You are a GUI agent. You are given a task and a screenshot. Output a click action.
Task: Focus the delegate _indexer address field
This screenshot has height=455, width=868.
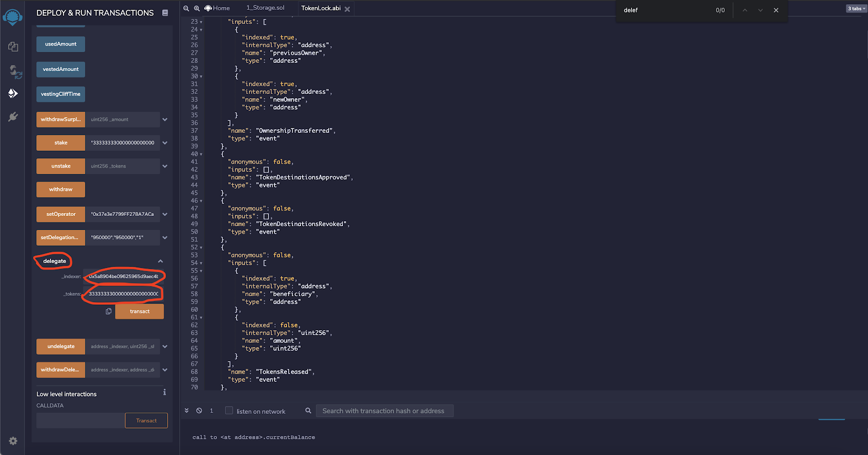click(x=123, y=277)
